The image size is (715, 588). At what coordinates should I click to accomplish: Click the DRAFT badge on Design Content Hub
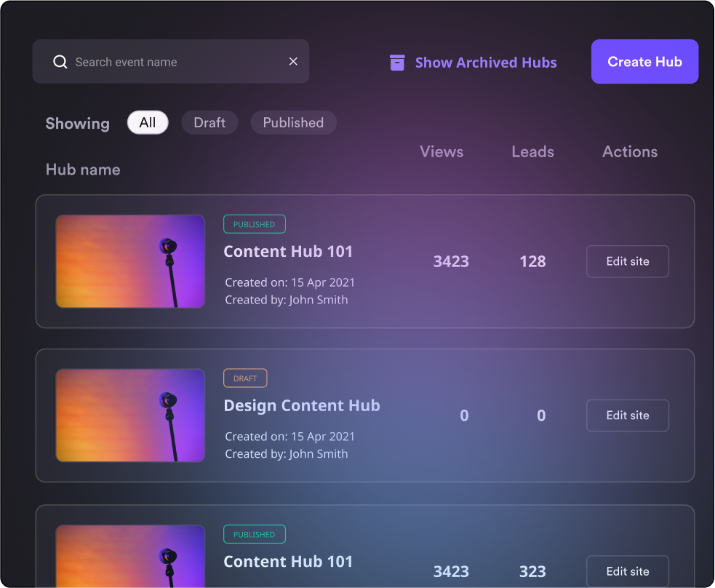(245, 378)
